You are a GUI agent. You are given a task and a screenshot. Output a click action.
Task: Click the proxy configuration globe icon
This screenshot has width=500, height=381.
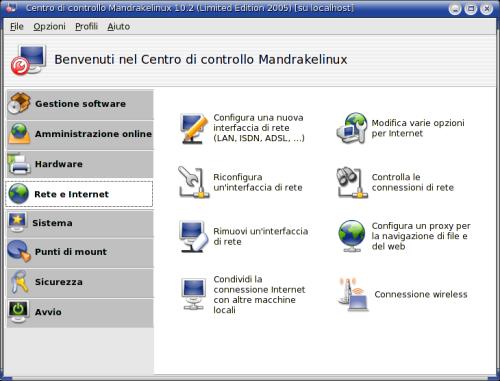click(352, 236)
